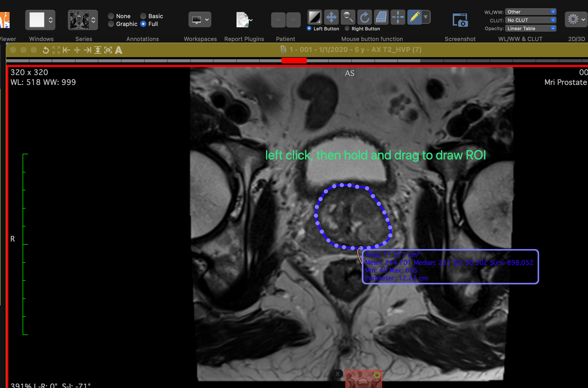The width and height of the screenshot is (588, 388).
Task: Click the 'Mri Prostate' overlay label
Action: coord(566,82)
